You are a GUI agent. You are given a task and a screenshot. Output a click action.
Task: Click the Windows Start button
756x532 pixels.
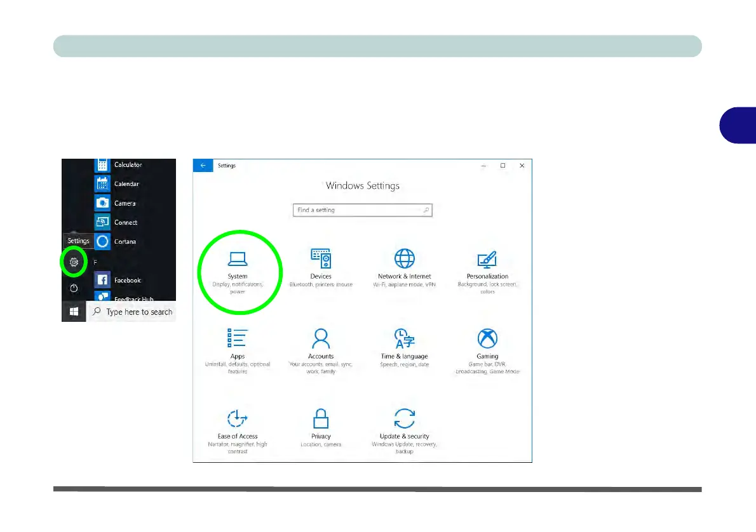[74, 311]
